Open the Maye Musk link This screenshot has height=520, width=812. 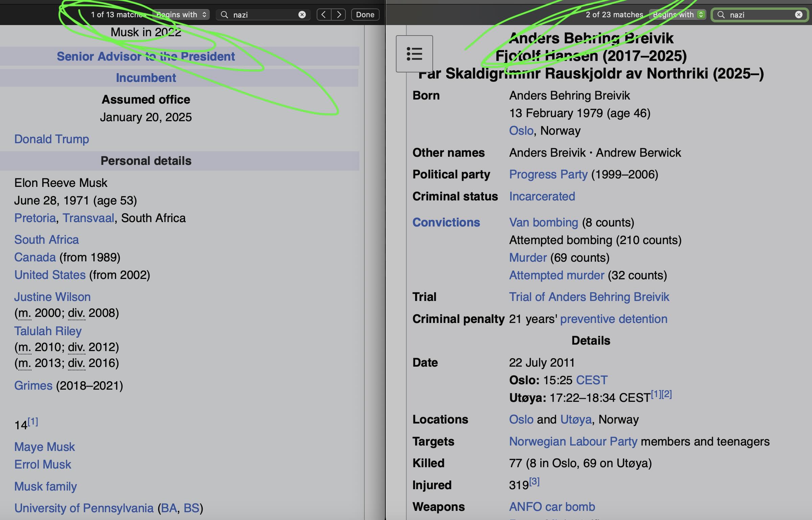(44, 447)
